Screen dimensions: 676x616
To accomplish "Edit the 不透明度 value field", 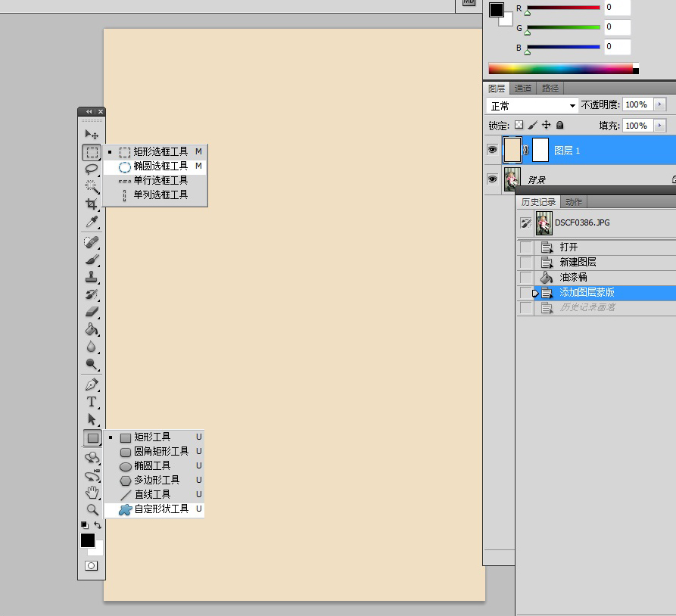I will [x=637, y=104].
